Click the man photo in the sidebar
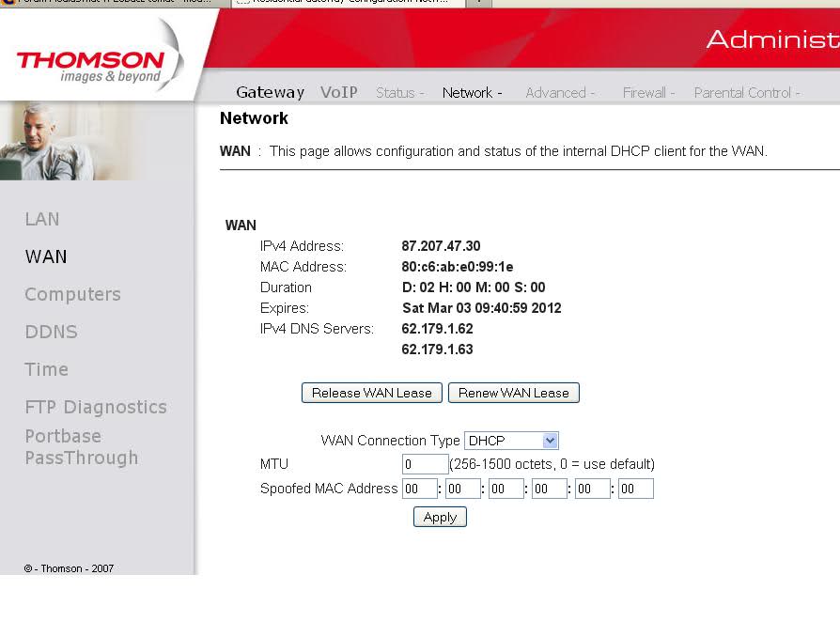 47,141
